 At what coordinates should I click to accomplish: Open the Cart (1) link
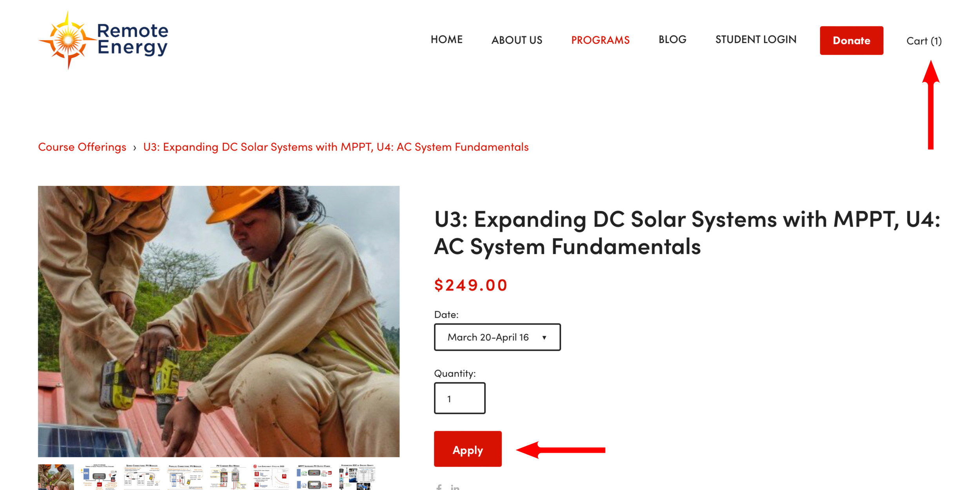(924, 41)
